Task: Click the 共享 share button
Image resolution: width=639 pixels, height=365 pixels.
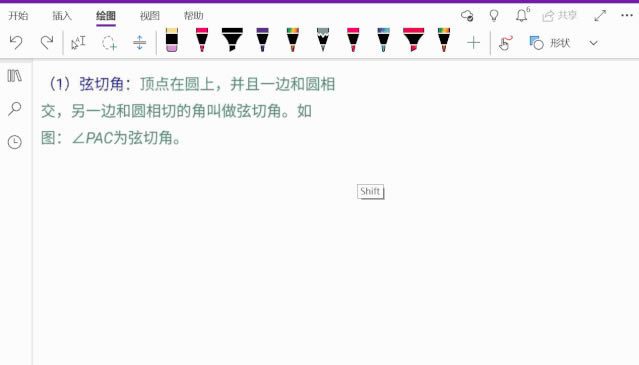Action: [560, 15]
